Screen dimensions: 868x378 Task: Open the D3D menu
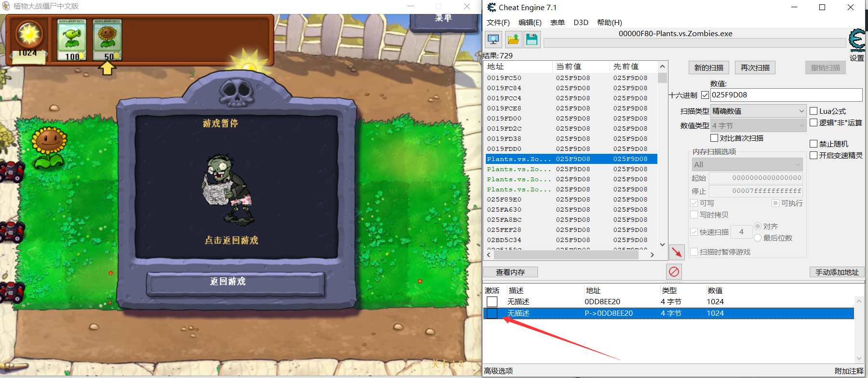point(581,23)
